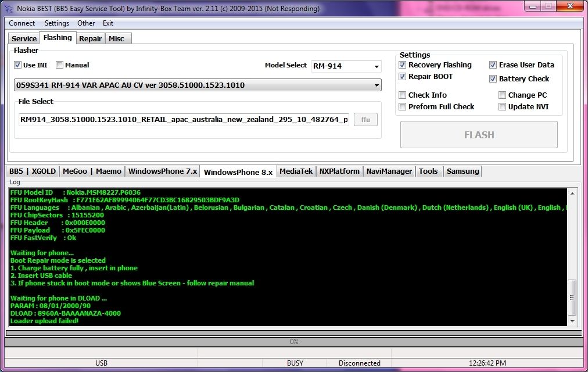Open the Settings menu

click(56, 23)
